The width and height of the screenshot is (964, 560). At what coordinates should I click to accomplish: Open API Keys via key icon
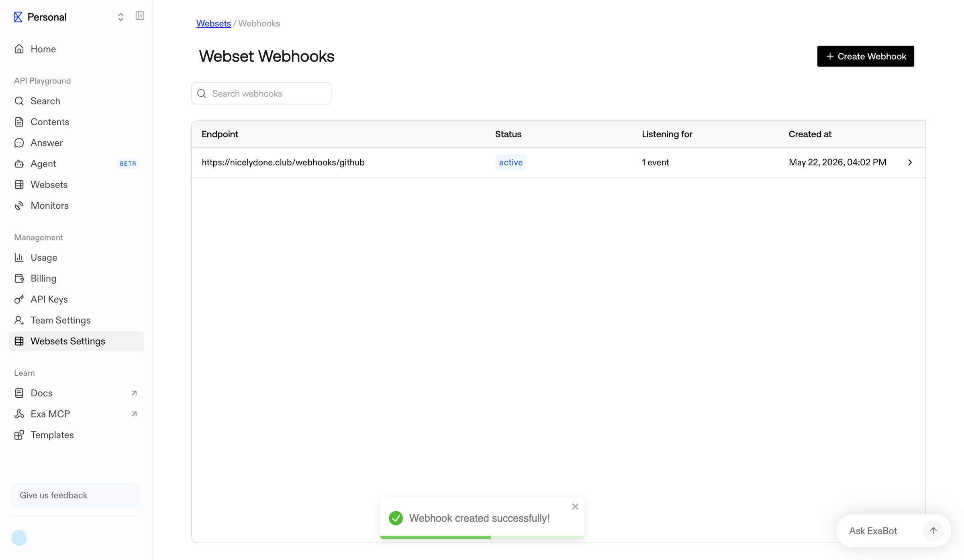point(19,299)
